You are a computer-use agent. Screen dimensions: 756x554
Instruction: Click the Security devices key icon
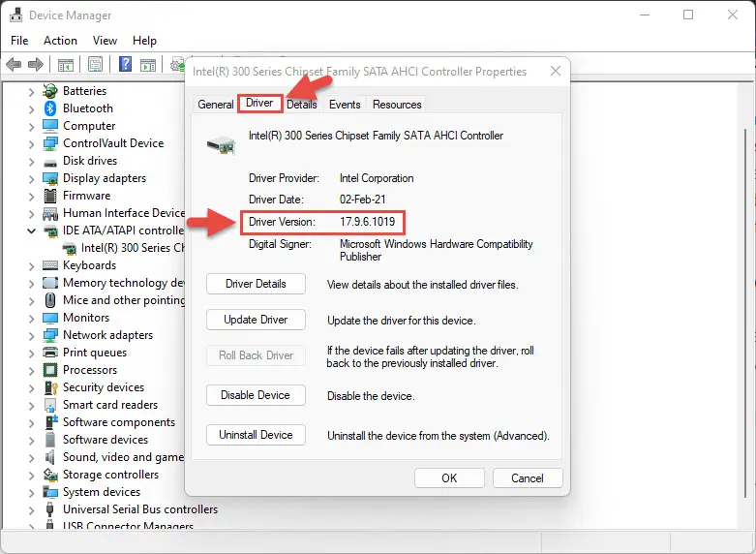click(x=51, y=387)
